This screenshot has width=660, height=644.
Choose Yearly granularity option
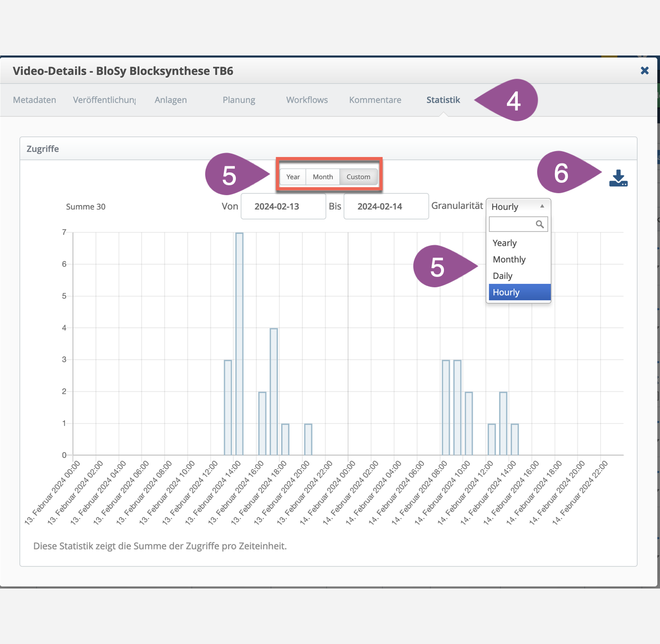click(505, 243)
